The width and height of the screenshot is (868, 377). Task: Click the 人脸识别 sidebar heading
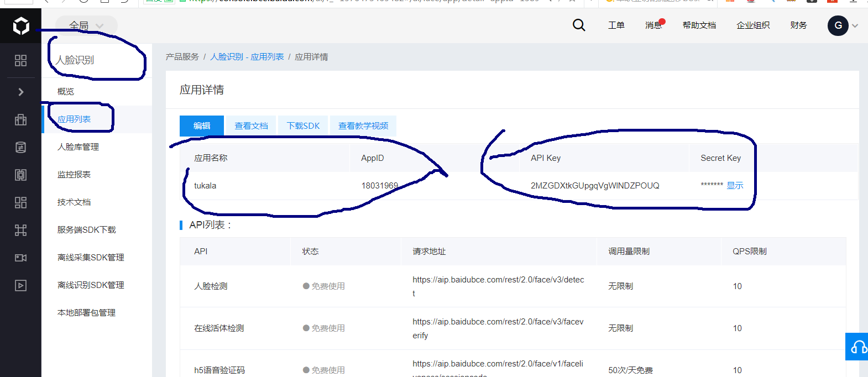click(x=75, y=60)
